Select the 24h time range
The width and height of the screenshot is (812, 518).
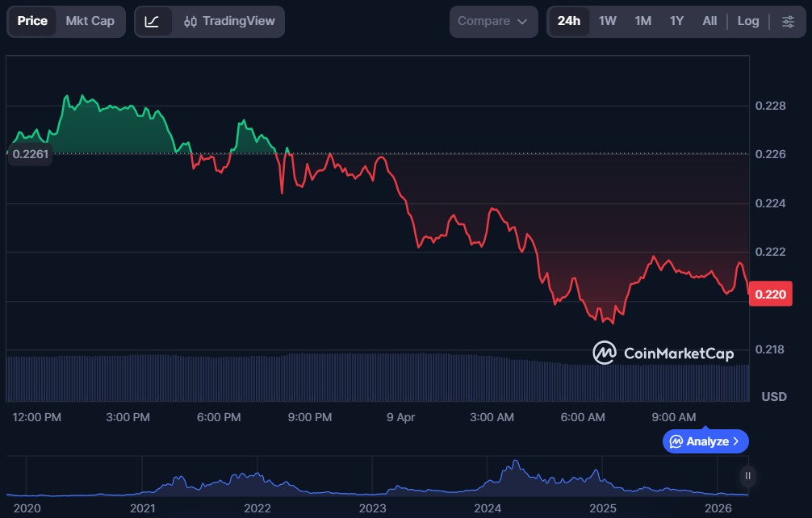(568, 21)
